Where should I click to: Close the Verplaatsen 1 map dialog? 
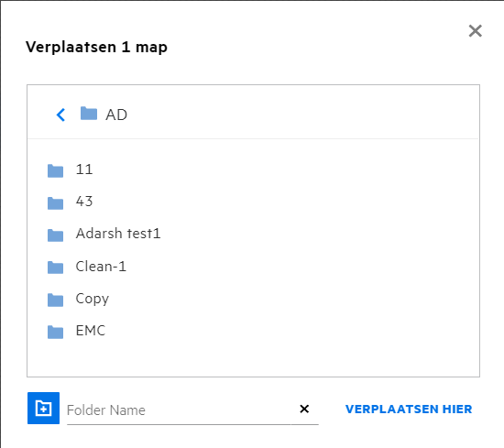[475, 31]
